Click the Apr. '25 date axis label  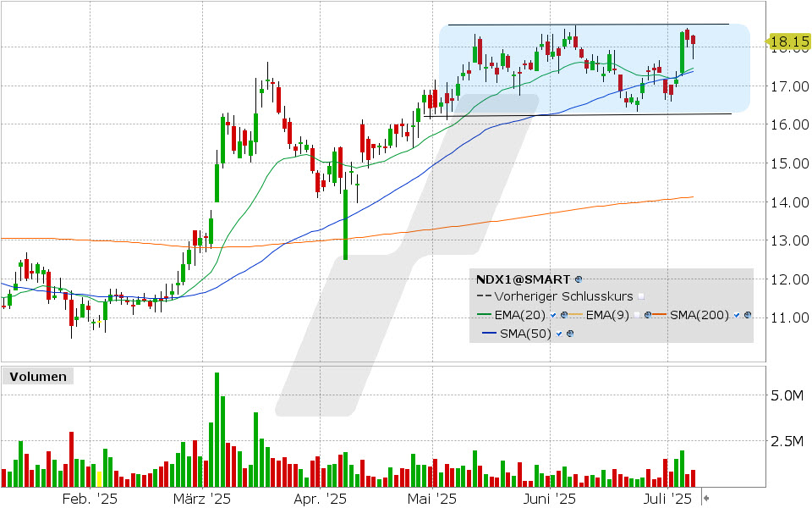(x=320, y=499)
